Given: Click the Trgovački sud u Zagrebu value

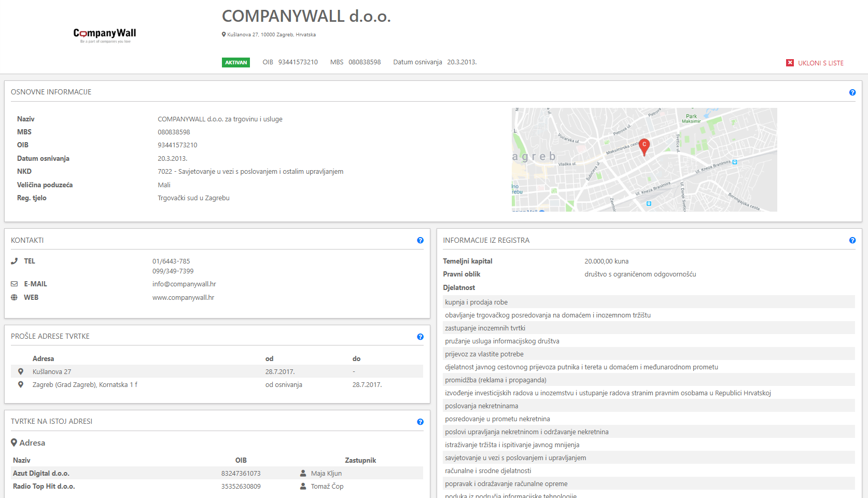Looking at the screenshot, I should click(x=193, y=198).
